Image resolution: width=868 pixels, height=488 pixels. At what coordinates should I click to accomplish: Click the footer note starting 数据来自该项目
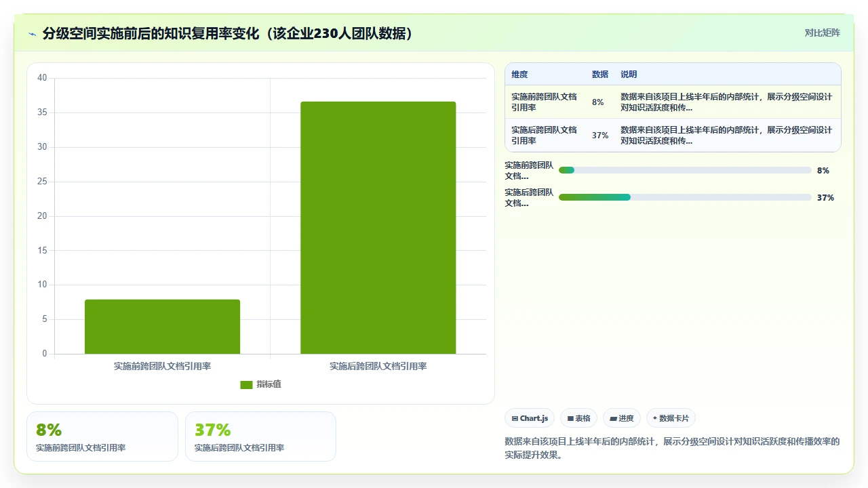(672, 448)
